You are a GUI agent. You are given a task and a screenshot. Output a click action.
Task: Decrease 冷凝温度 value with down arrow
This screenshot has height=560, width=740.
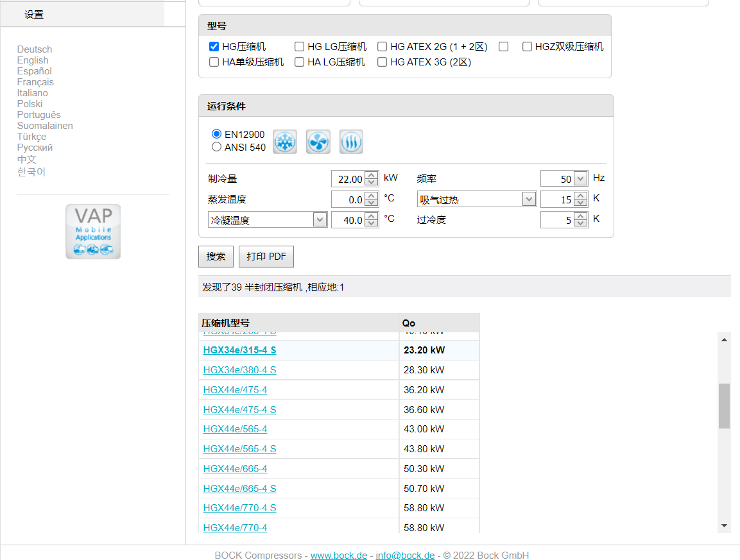pos(372,224)
